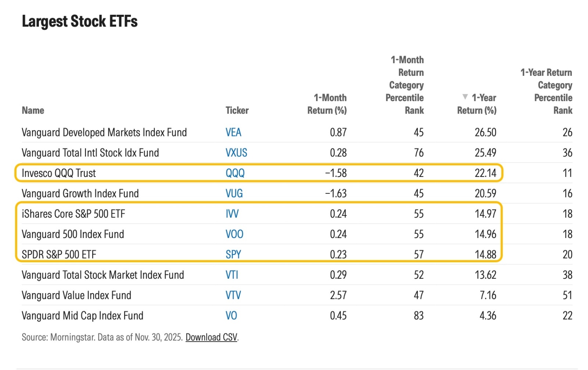Image resolution: width=588 pixels, height=370 pixels.
Task: Select the Invesco QQQ Trust row name
Action: click(59, 173)
